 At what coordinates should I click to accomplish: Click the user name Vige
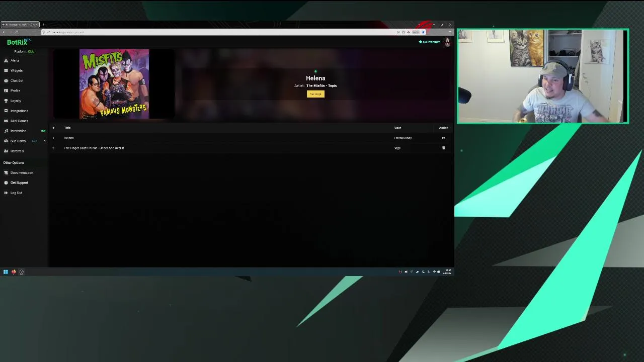397,148
